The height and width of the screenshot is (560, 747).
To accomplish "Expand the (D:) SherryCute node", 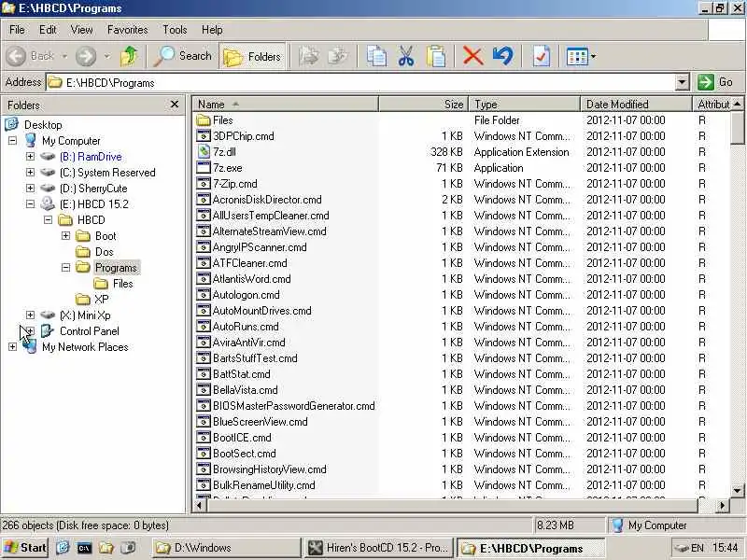I will pos(30,189).
